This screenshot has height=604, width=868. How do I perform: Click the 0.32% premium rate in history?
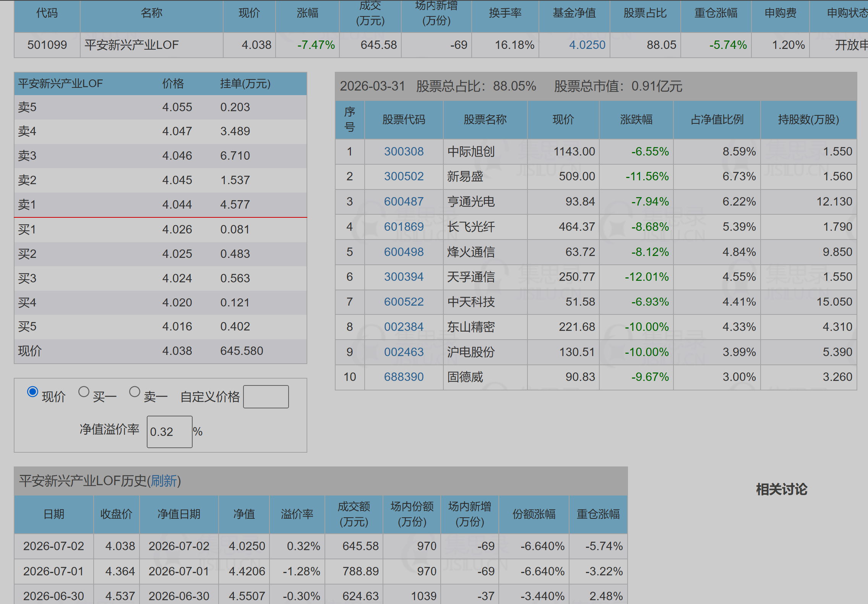pyautogui.click(x=303, y=546)
